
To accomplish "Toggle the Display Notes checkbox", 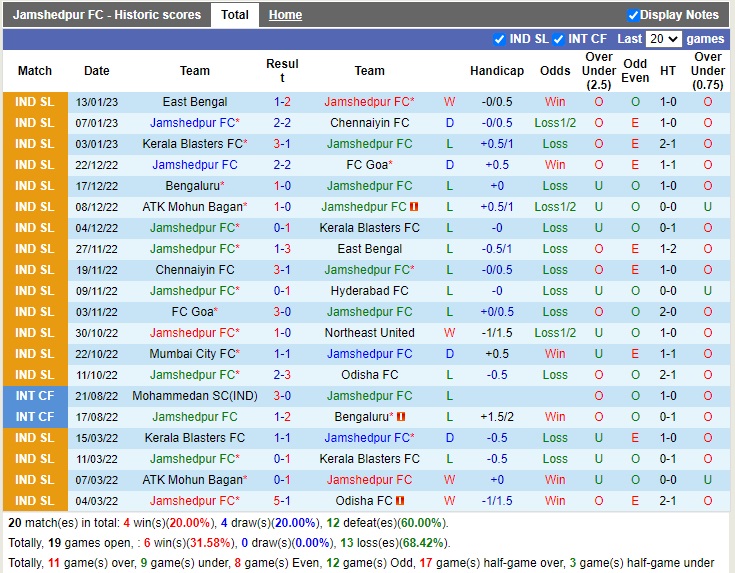I will (633, 15).
